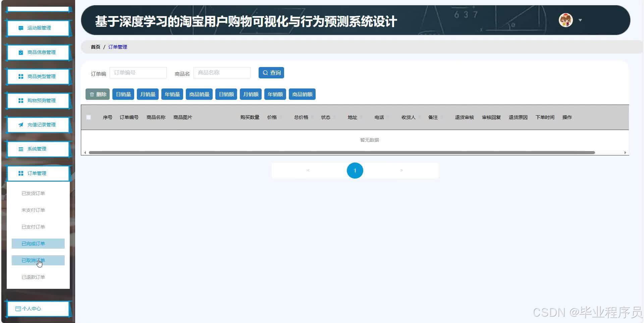Click the grid icon beside 商品类型管理

click(21, 76)
